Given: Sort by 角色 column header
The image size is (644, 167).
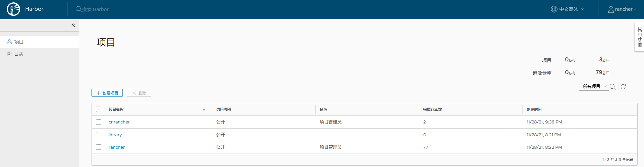Looking at the screenshot, I should tap(323, 109).
